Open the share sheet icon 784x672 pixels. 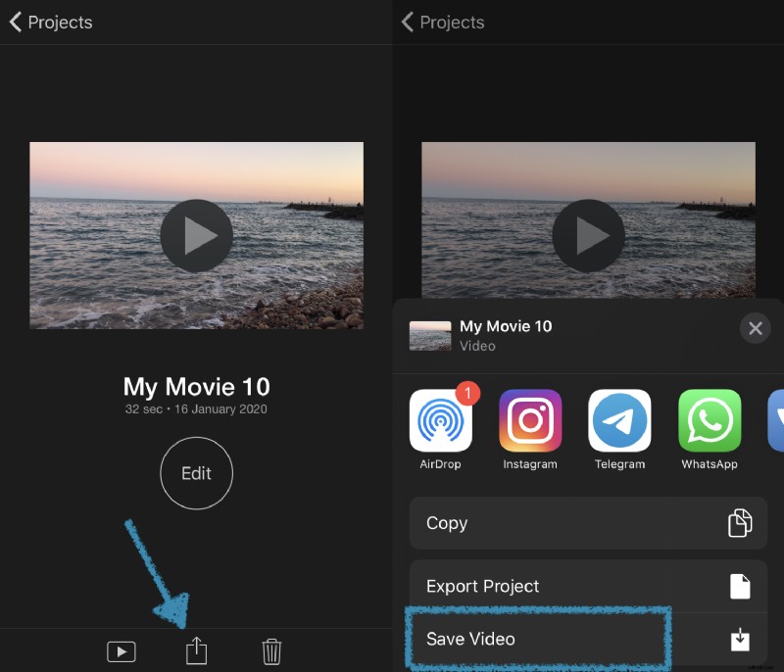[x=196, y=649]
